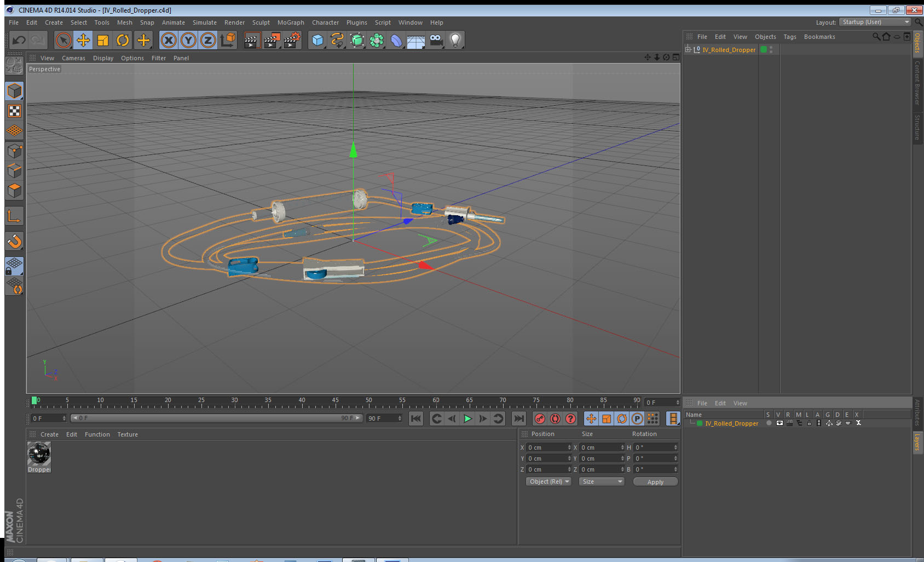
Task: Enable the Snap magnet icon
Action: coord(14,242)
